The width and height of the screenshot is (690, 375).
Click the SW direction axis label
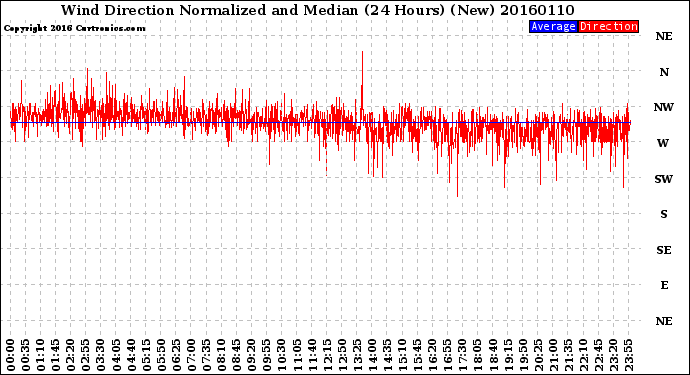pos(664,179)
